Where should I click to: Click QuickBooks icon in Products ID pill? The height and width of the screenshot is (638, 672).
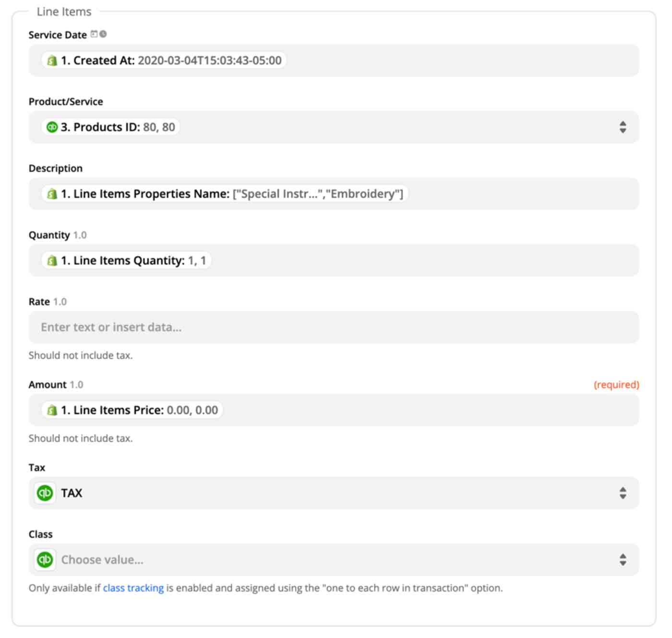[52, 127]
